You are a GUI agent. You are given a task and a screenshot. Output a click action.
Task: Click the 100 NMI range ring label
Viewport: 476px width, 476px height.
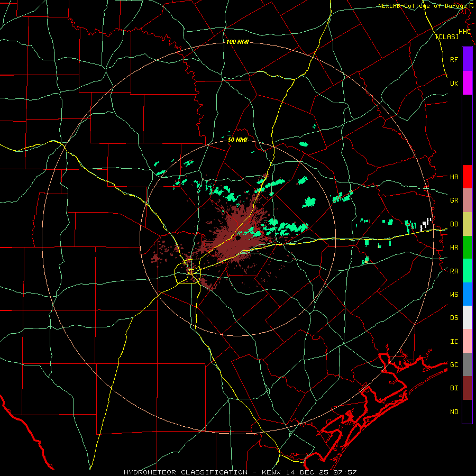tap(237, 42)
